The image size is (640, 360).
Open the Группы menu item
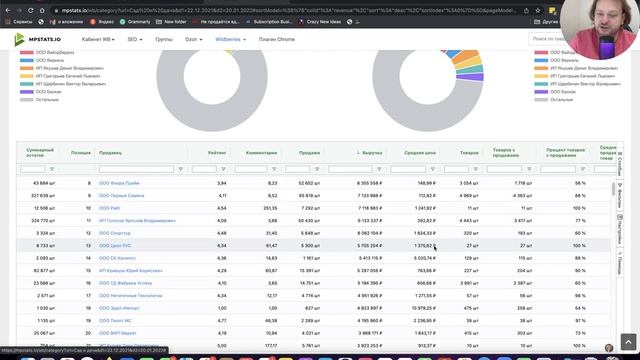coord(164,39)
